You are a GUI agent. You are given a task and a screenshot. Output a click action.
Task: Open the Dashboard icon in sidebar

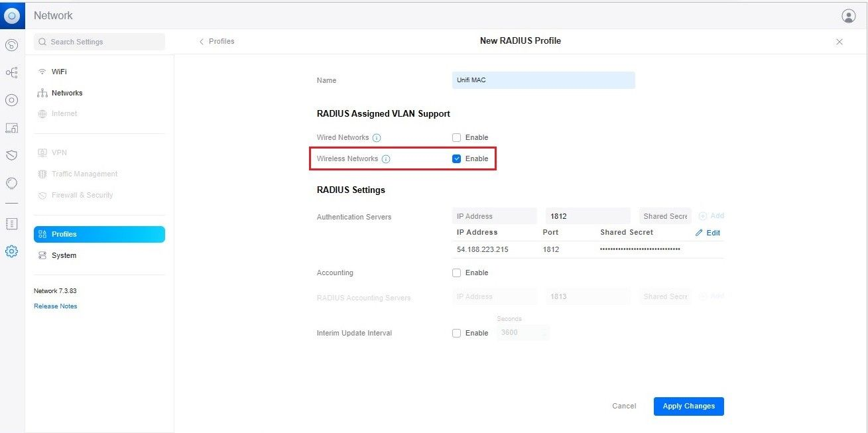coord(11,45)
